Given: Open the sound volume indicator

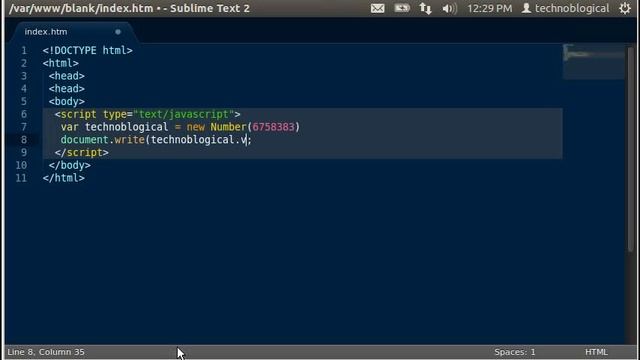Looking at the screenshot, I should 449,8.
